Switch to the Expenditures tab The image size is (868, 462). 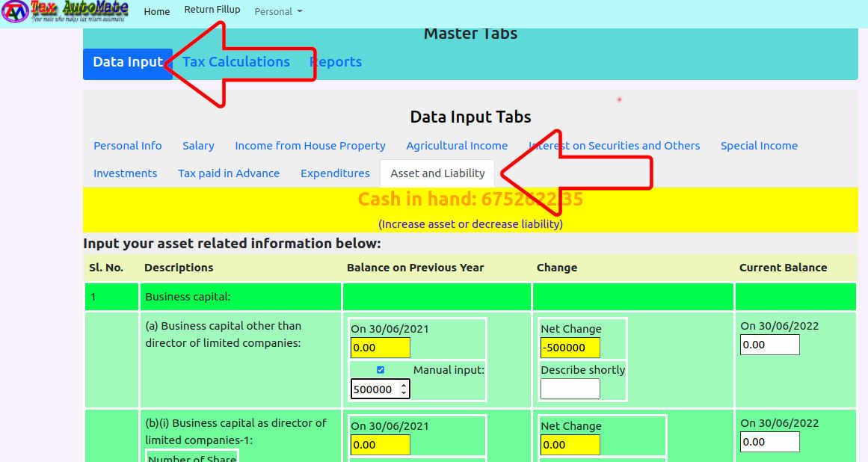point(335,173)
